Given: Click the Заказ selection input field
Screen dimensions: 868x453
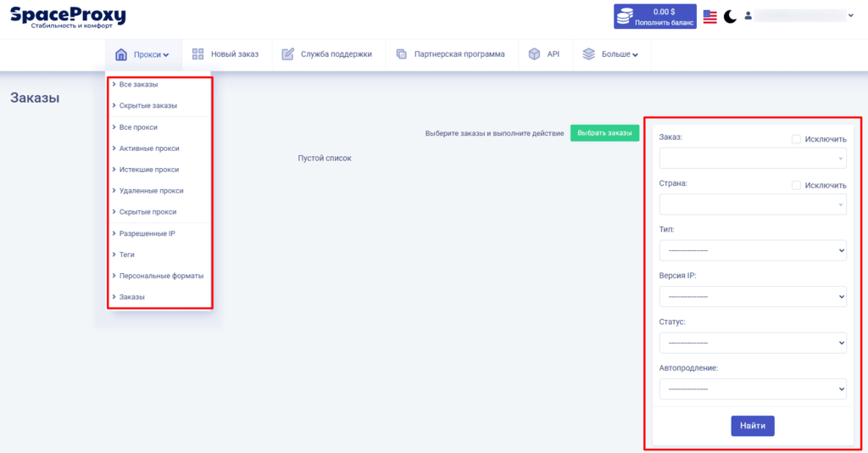Looking at the screenshot, I should pyautogui.click(x=752, y=158).
